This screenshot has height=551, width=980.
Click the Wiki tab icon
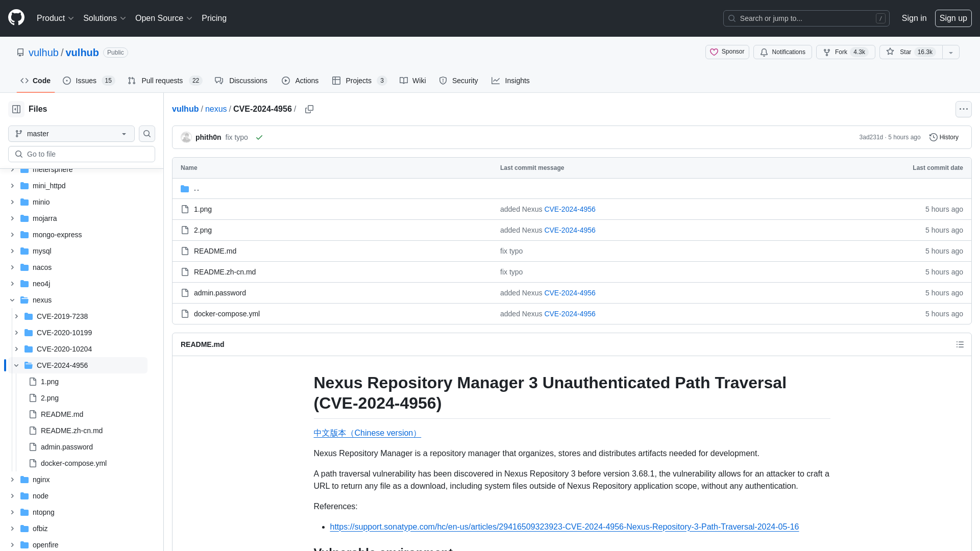[404, 81]
